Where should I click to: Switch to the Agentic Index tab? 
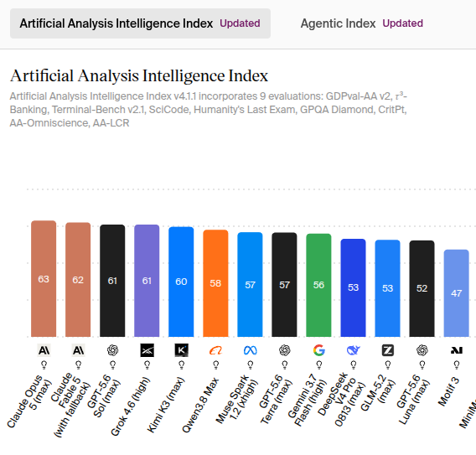361,23
